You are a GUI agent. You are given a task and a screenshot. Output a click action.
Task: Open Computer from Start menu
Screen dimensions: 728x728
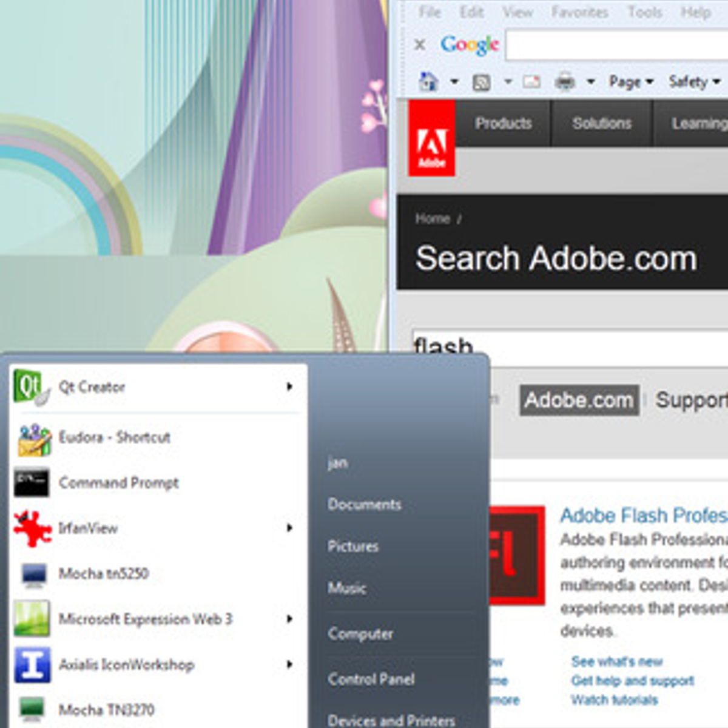(x=360, y=634)
